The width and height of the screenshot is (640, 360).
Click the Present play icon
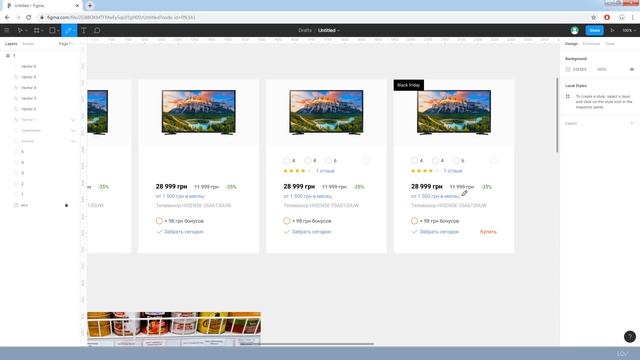point(612,30)
